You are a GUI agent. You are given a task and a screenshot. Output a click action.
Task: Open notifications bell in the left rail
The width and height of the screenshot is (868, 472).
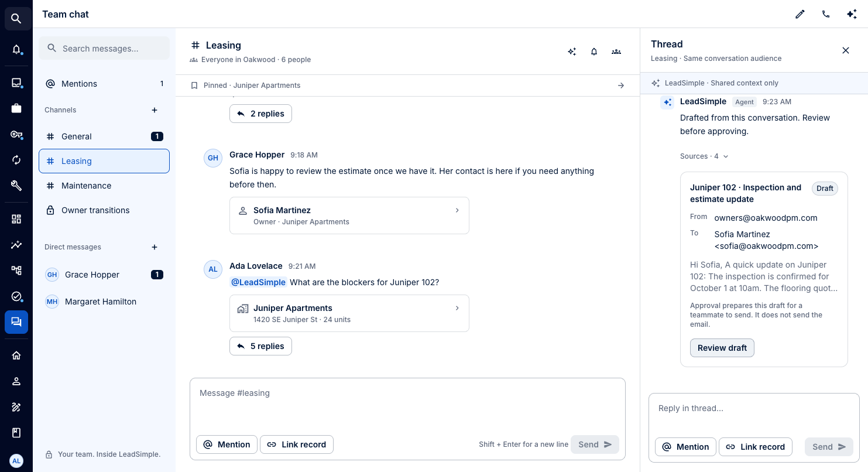tap(16, 49)
